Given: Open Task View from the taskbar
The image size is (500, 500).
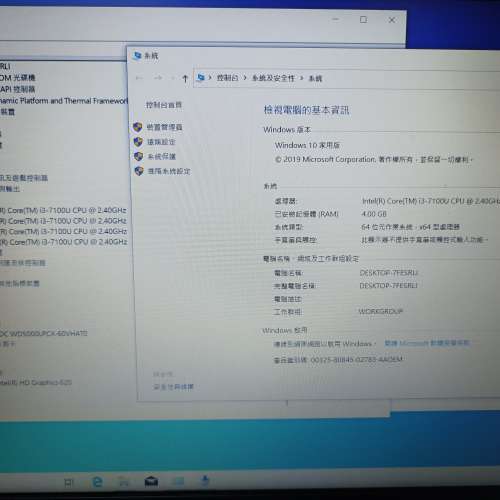Looking at the screenshot, I should point(68,482).
